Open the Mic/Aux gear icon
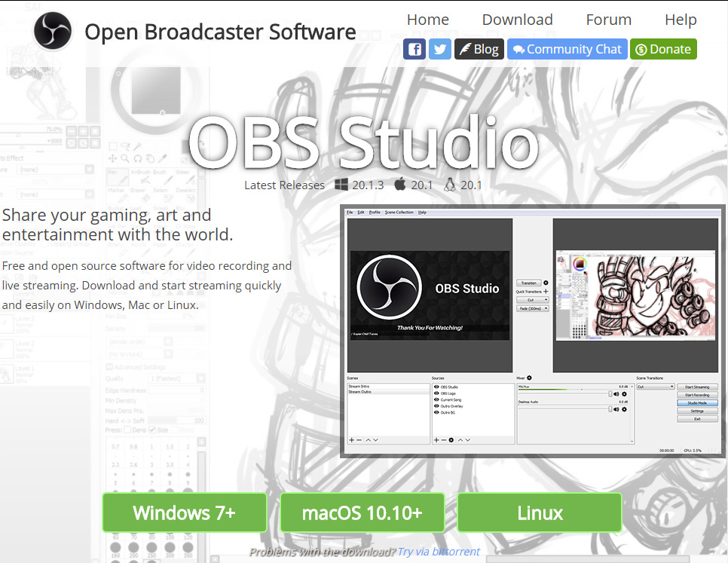Image resolution: width=728 pixels, height=563 pixels. point(625,394)
